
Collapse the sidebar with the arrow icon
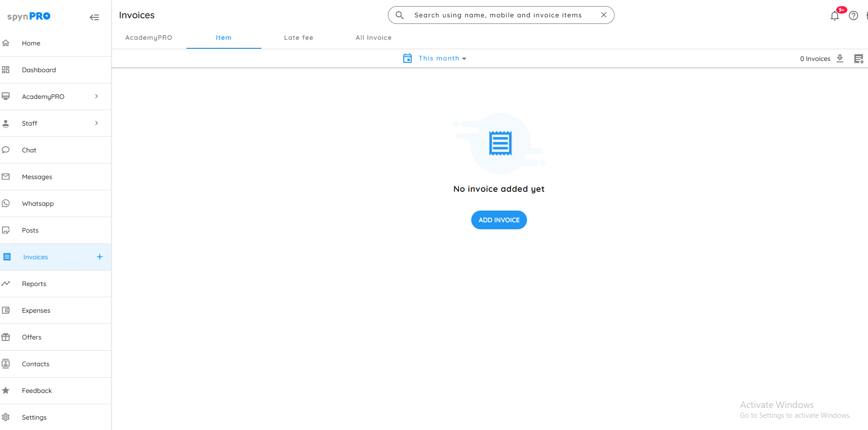[94, 17]
